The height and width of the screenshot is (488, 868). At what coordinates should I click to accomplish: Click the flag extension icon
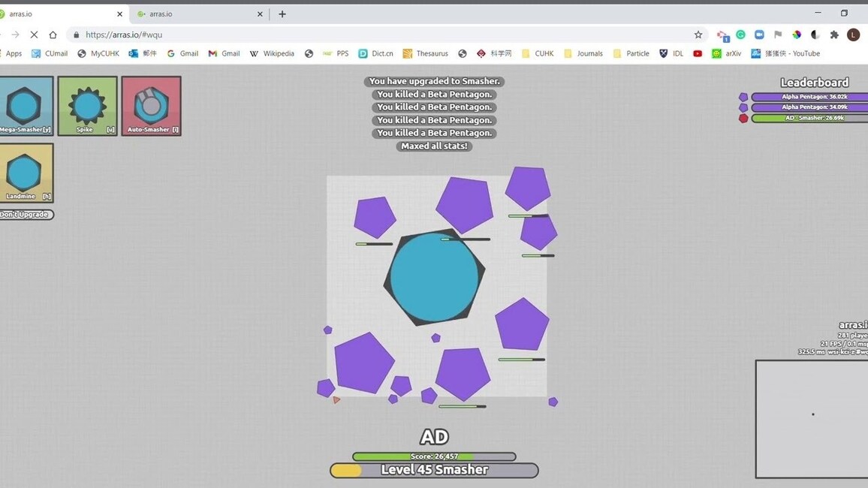pos(778,35)
